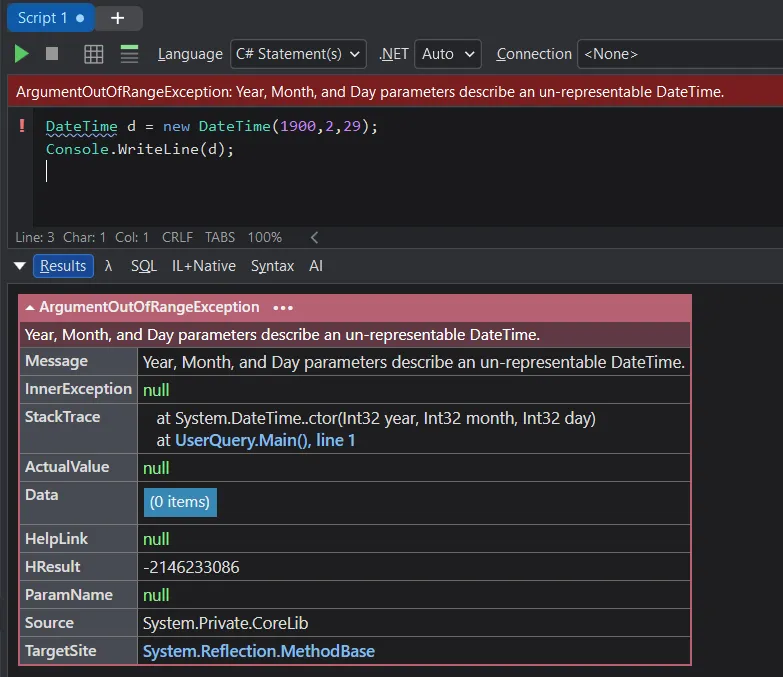
Task: Click the gray Stop execution button
Action: (52, 54)
